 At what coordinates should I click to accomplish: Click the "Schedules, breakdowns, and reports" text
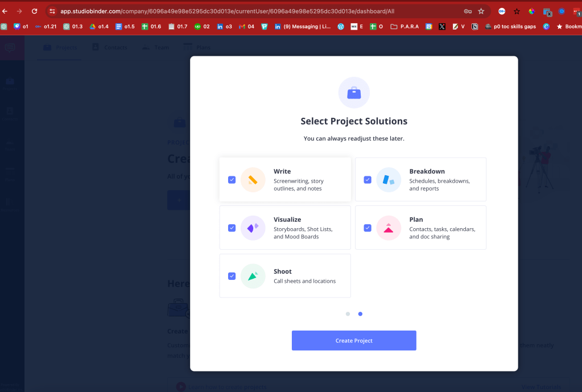click(x=439, y=185)
